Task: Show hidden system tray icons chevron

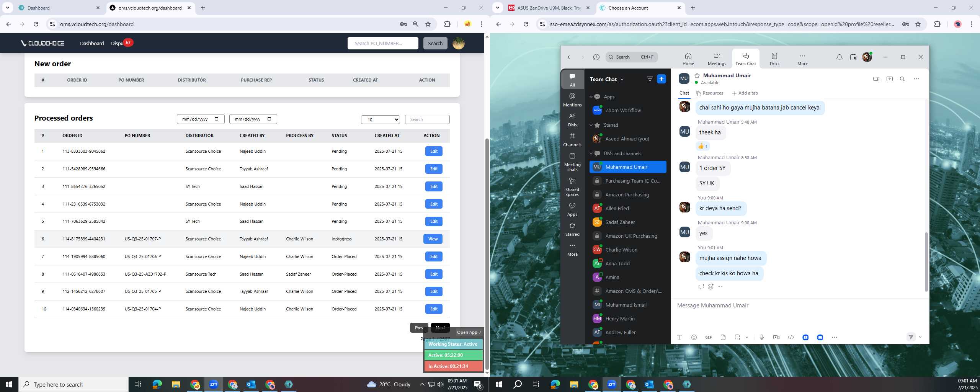Action: point(422,384)
